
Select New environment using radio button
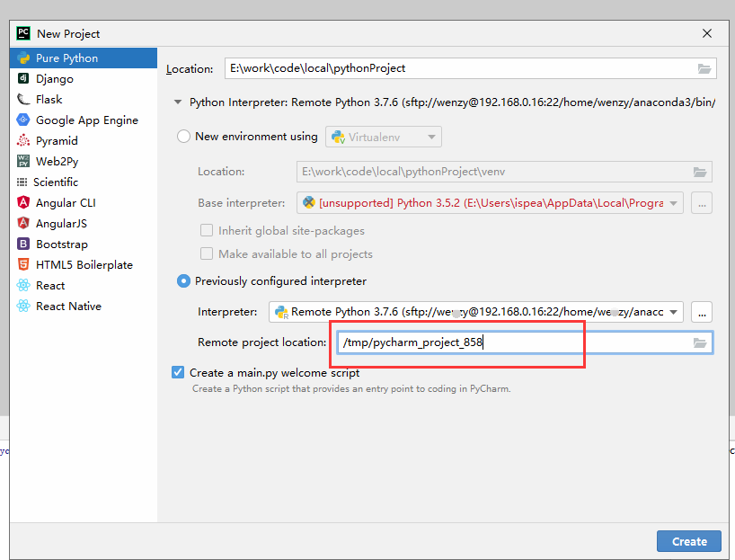click(183, 137)
